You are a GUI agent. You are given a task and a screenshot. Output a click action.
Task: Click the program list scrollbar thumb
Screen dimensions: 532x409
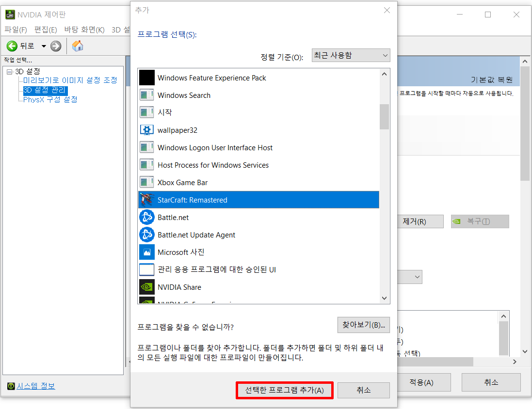384,117
